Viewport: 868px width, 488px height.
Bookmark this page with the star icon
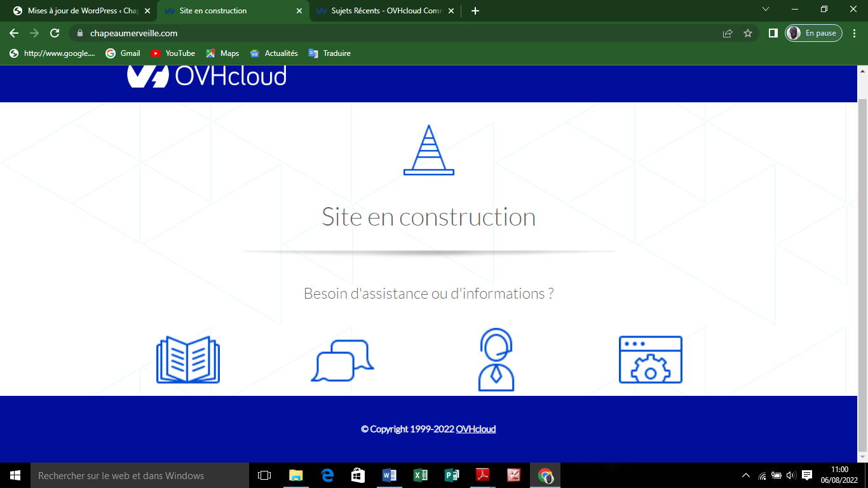point(748,33)
